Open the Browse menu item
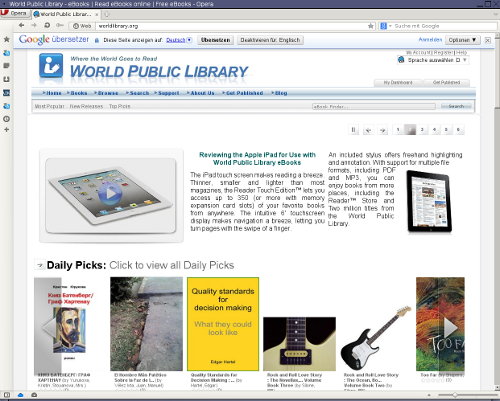 coord(106,93)
